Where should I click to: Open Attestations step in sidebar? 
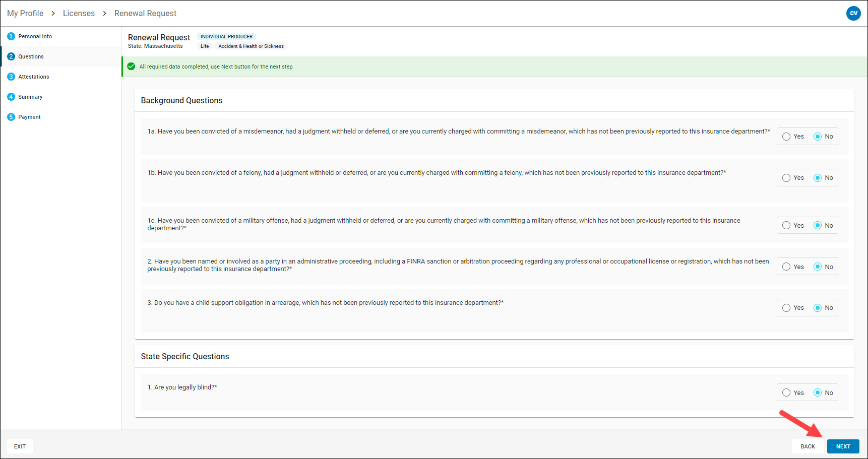[x=60, y=77]
